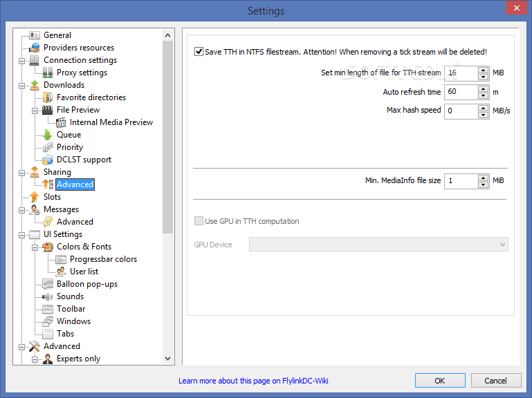Click the Connection settings server icon

click(35, 60)
